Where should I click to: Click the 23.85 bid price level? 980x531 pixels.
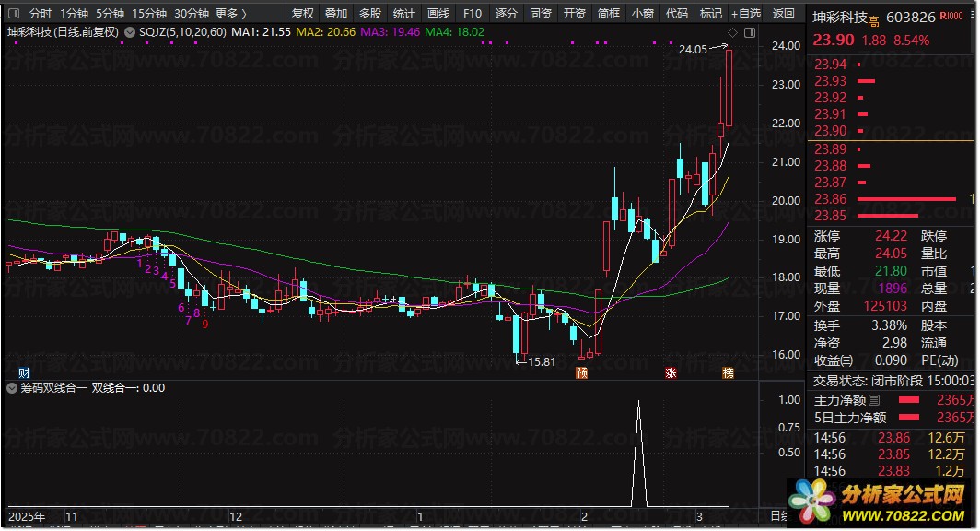coord(830,216)
